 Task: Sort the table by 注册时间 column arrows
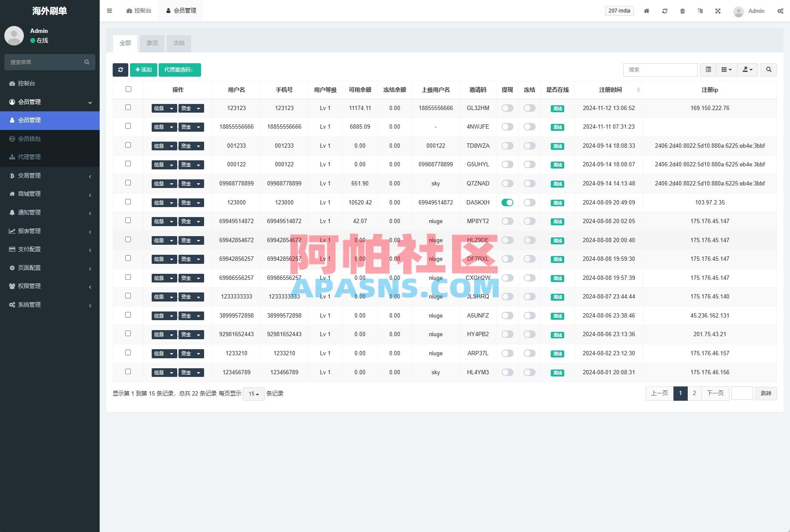click(x=639, y=90)
